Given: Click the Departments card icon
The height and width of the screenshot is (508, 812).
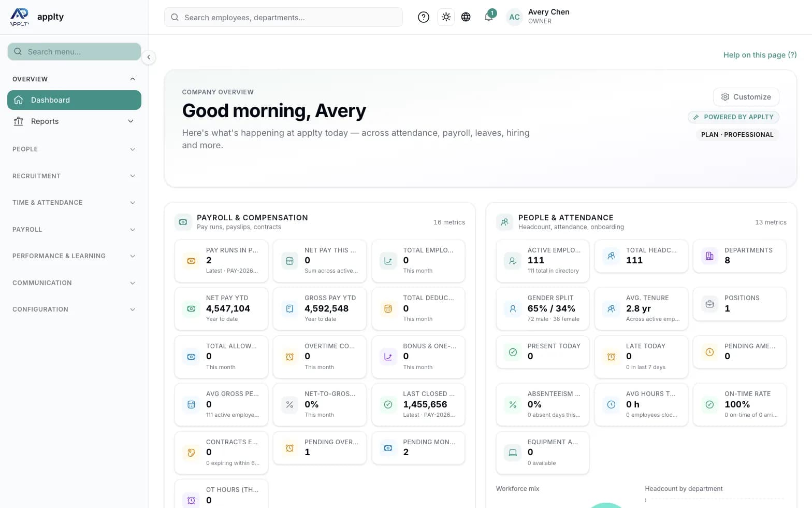Looking at the screenshot, I should click(709, 256).
